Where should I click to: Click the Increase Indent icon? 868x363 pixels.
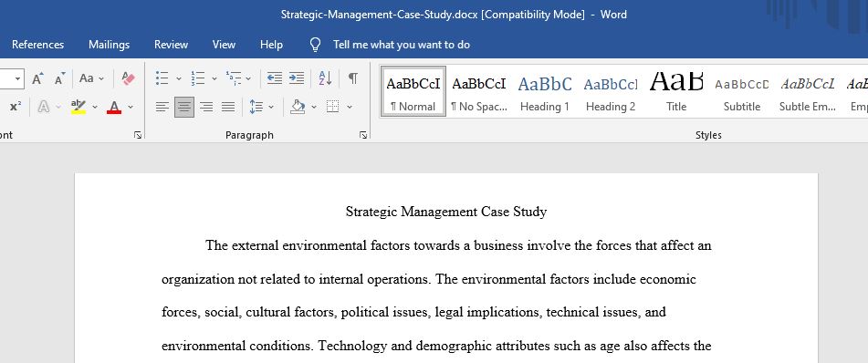click(x=297, y=78)
